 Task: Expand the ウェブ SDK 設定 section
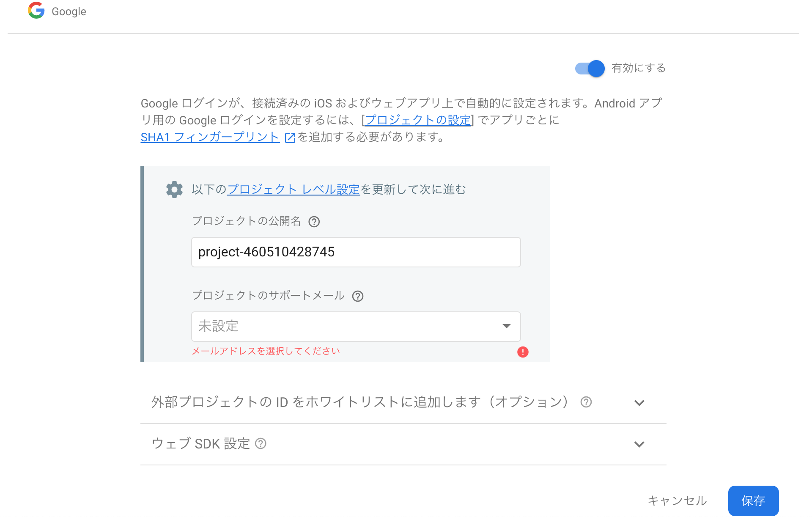pyautogui.click(x=639, y=444)
